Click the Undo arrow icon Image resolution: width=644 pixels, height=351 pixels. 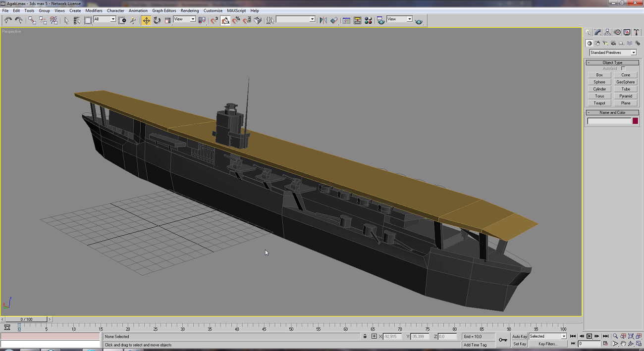pyautogui.click(x=8, y=20)
